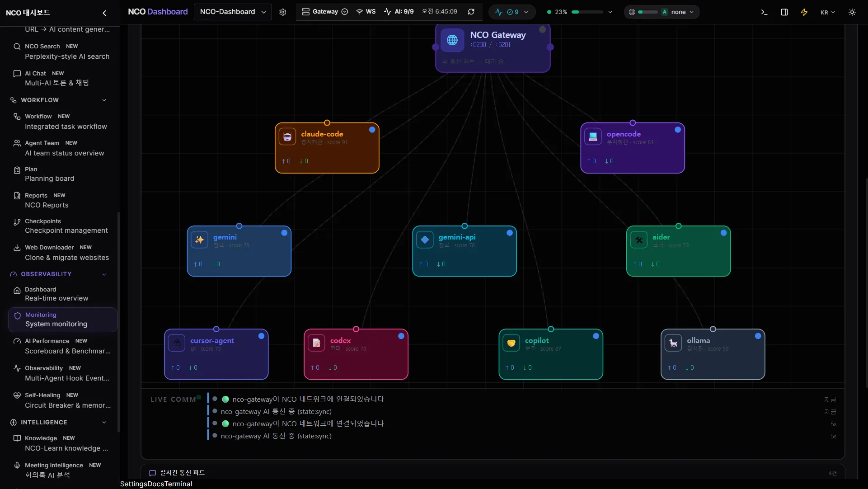The height and width of the screenshot is (489, 868).
Task: Open Observability Multi-Agent Hook Events page
Action: 62,373
